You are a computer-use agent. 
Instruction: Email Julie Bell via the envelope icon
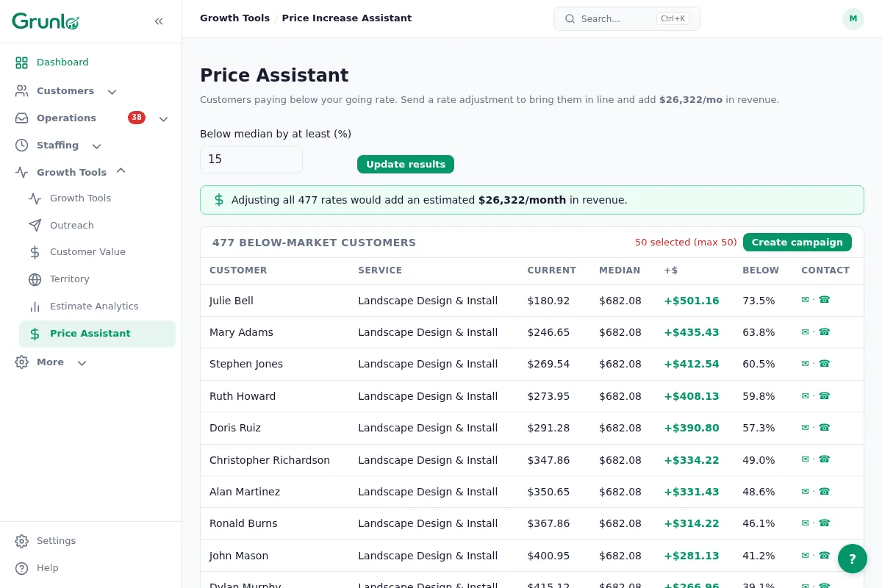point(806,300)
